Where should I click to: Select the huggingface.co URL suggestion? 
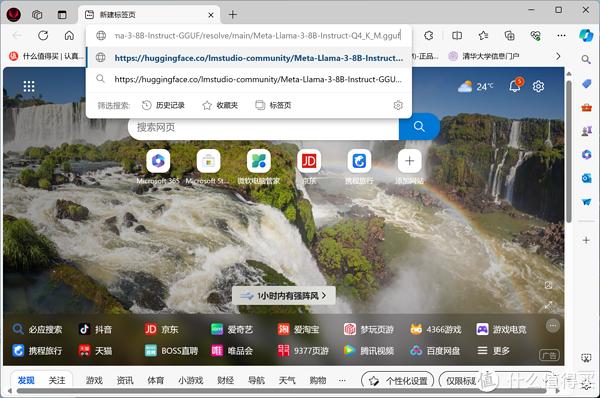(x=249, y=58)
